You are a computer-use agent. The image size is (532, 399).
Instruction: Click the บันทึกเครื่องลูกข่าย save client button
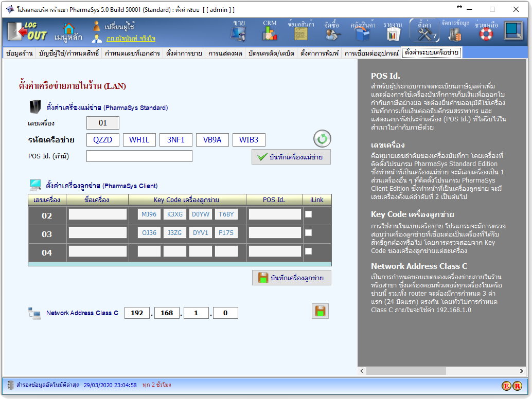(292, 278)
